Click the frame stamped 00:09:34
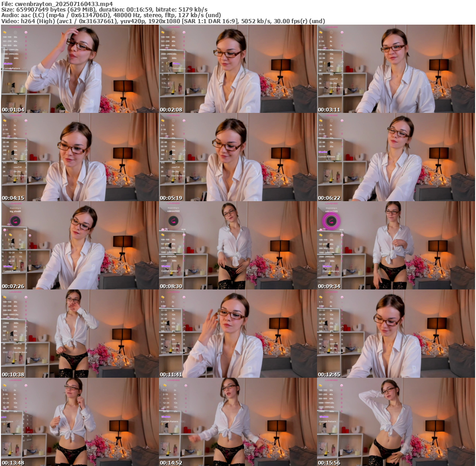Image resolution: width=476 pixels, height=466 pixels. click(x=396, y=245)
